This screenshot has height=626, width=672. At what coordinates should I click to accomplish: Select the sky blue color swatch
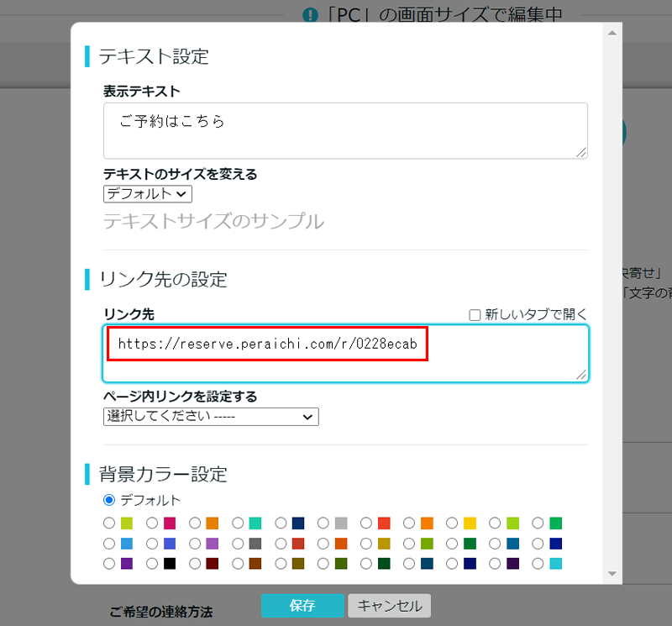109,544
